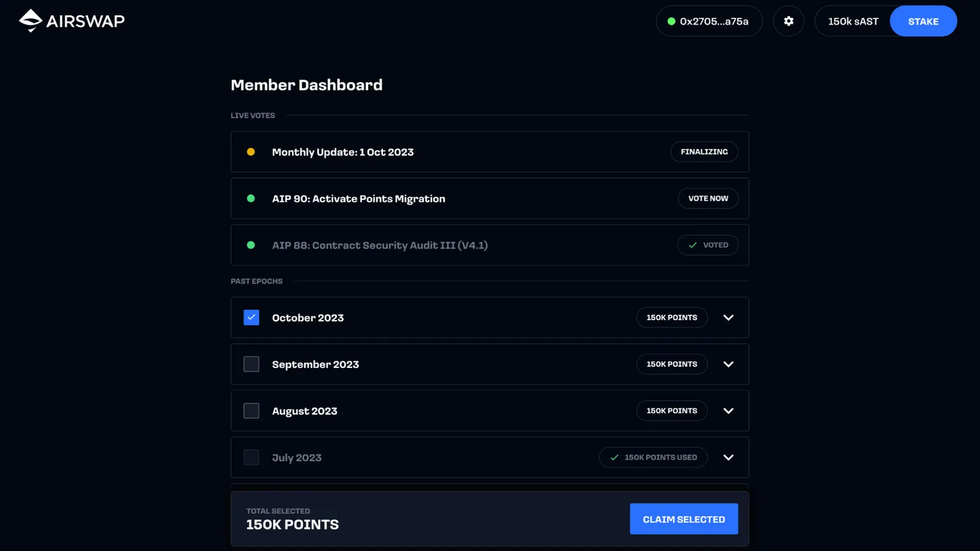Viewport: 980px width, 551px height.
Task: Click the green connection dot beside the wallet address
Action: tap(670, 21)
